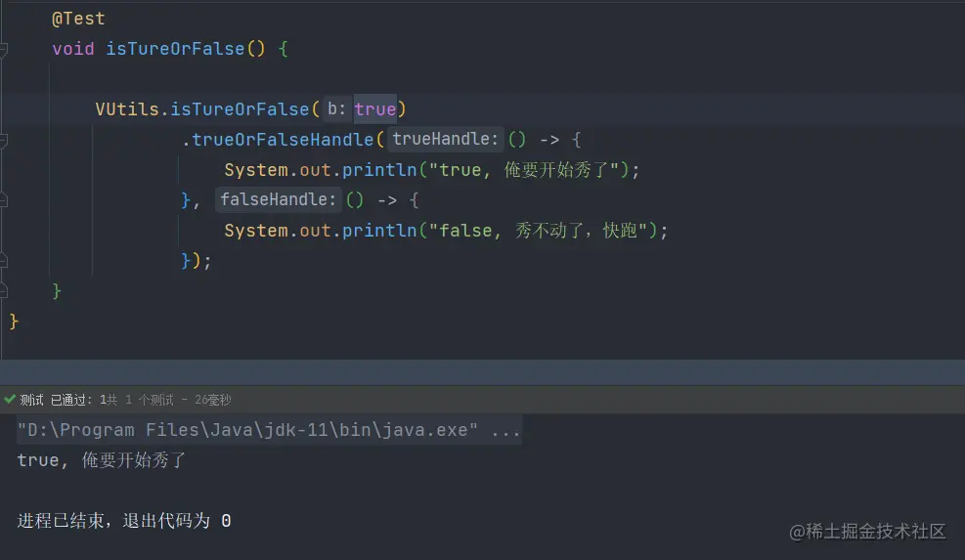Click the b: parameter hint

coord(336,108)
